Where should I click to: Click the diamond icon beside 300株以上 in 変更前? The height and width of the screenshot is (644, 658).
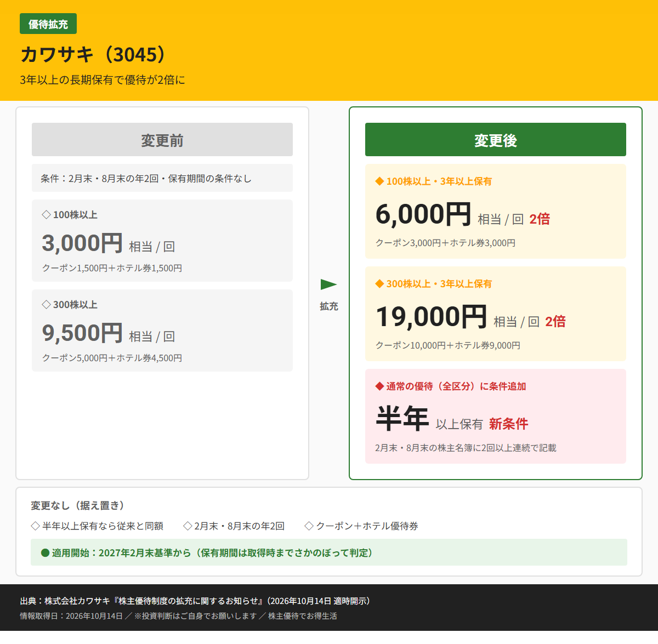tap(46, 305)
